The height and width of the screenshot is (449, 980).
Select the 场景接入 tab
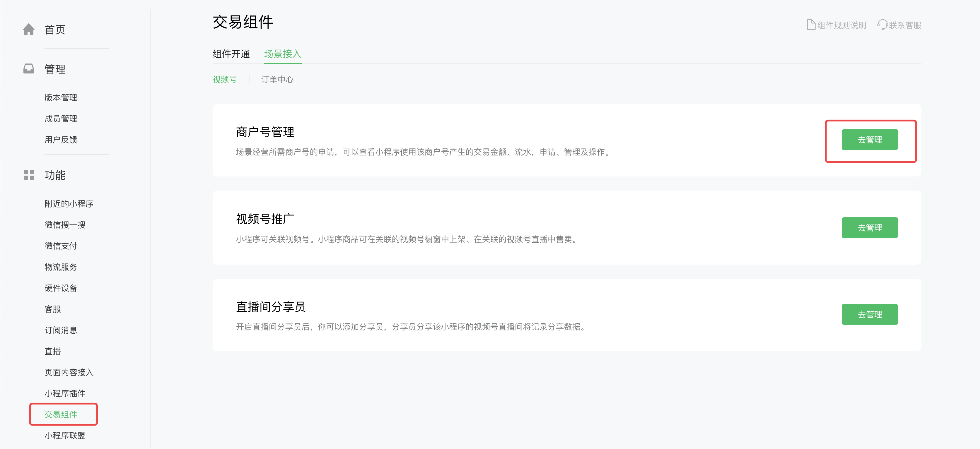282,54
